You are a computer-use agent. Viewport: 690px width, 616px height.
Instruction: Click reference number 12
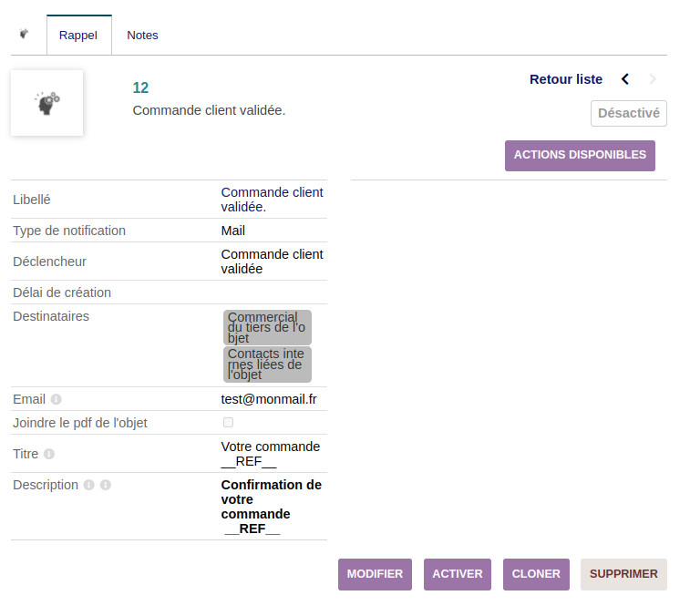(x=140, y=88)
